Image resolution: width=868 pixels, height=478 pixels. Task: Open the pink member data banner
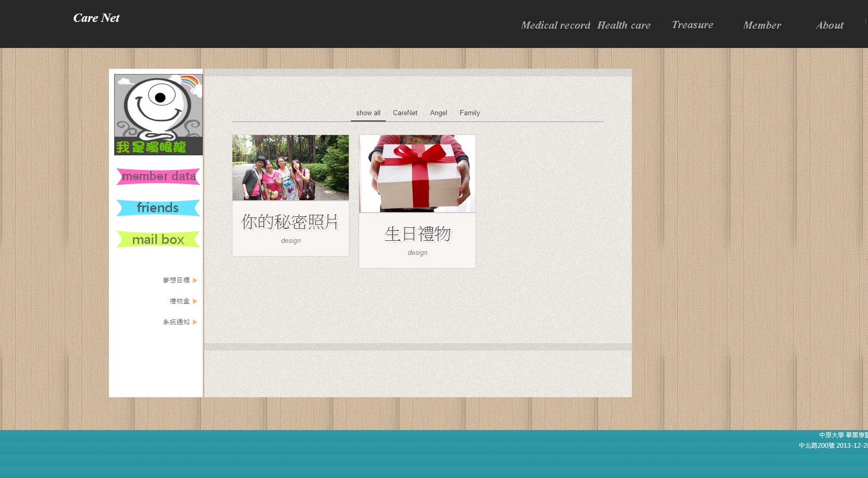tap(158, 177)
